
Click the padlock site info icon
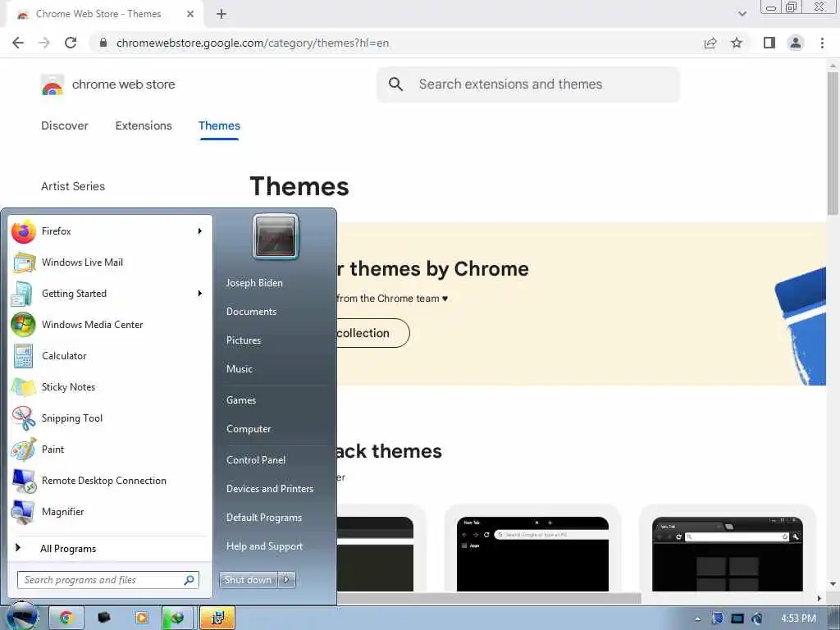pos(103,43)
